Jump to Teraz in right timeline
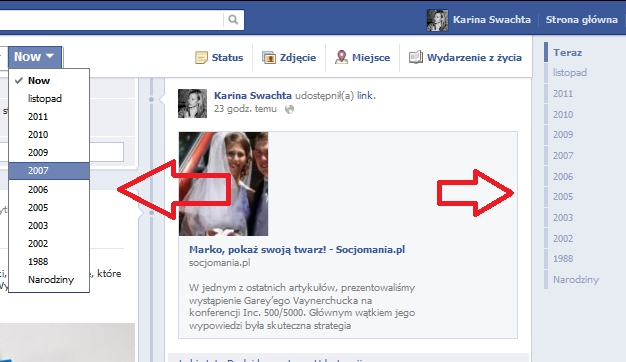 click(567, 53)
